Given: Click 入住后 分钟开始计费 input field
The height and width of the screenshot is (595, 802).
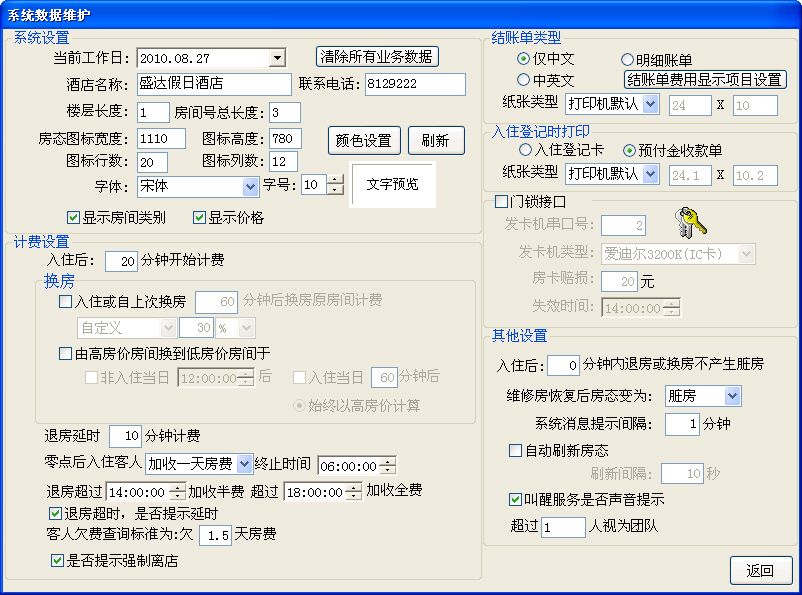Looking at the screenshot, I should 121,261.
